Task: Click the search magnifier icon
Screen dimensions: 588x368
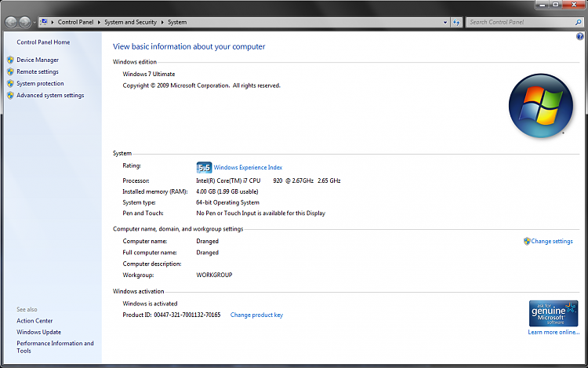Action: [x=579, y=22]
